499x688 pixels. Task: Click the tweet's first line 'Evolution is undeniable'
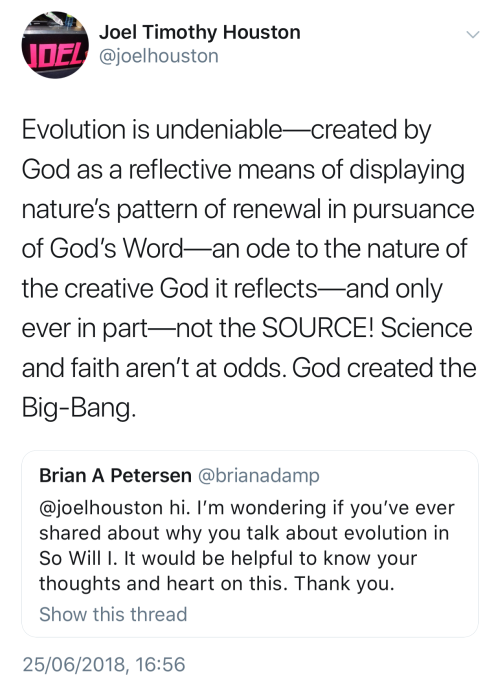pos(152,130)
